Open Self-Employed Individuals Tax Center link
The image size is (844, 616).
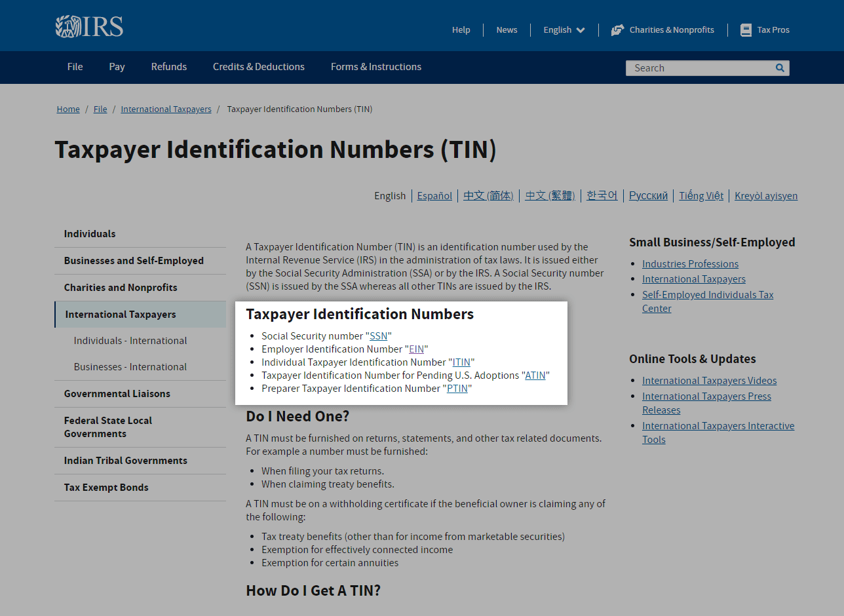[x=708, y=301]
